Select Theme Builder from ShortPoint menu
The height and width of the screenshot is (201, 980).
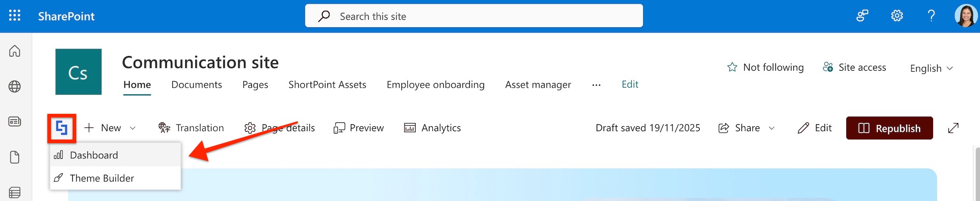click(115, 178)
